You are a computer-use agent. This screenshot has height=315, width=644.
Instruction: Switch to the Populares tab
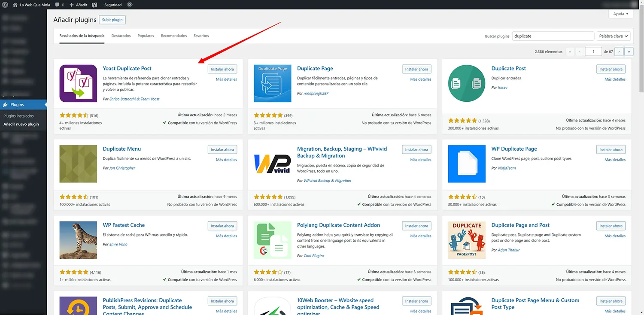point(146,36)
